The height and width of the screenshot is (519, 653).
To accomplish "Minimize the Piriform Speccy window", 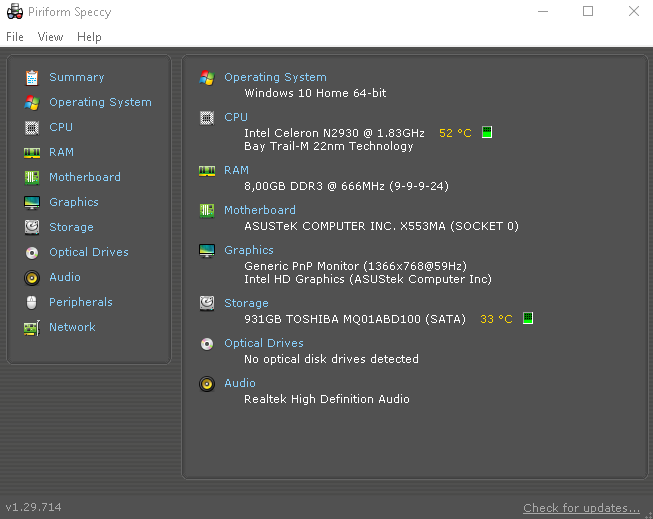I will (543, 11).
